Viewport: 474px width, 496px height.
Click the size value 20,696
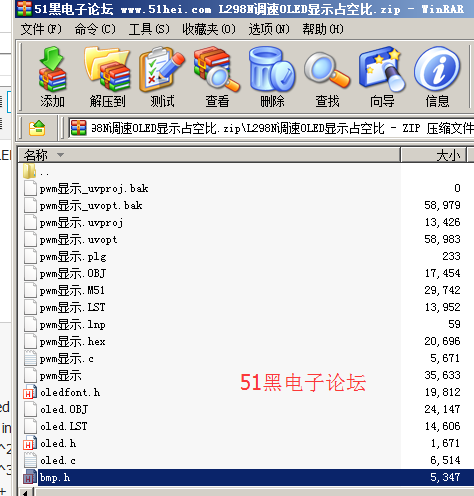click(442, 341)
